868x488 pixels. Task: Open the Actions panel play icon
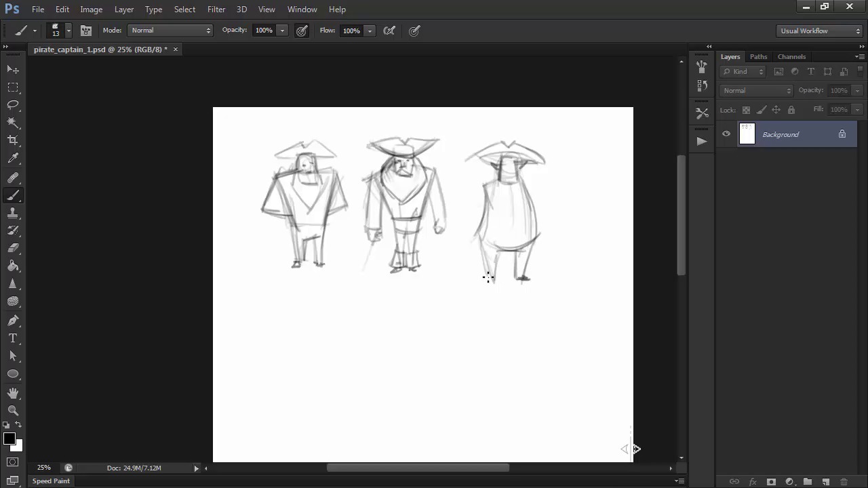coord(702,141)
